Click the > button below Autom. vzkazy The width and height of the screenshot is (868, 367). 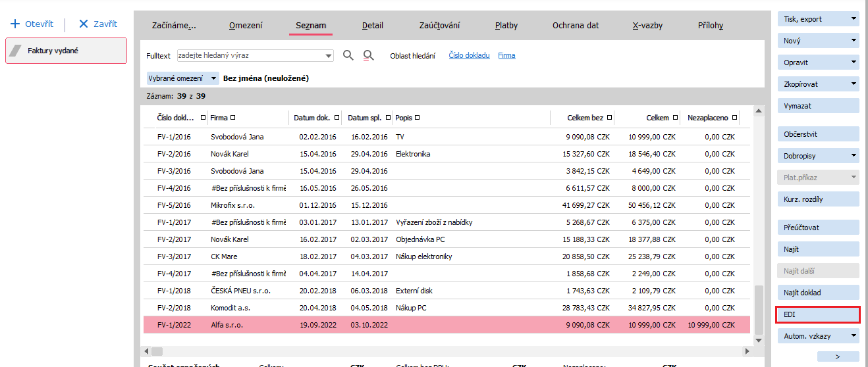click(x=838, y=356)
